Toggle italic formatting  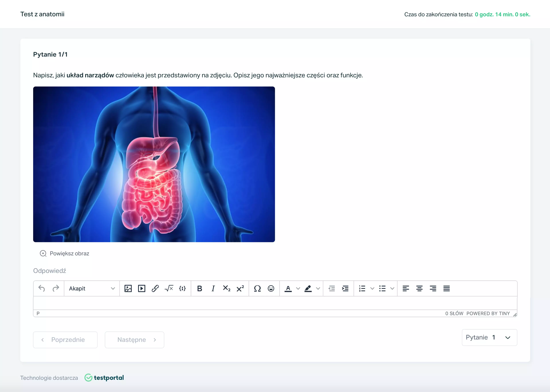[213, 288]
